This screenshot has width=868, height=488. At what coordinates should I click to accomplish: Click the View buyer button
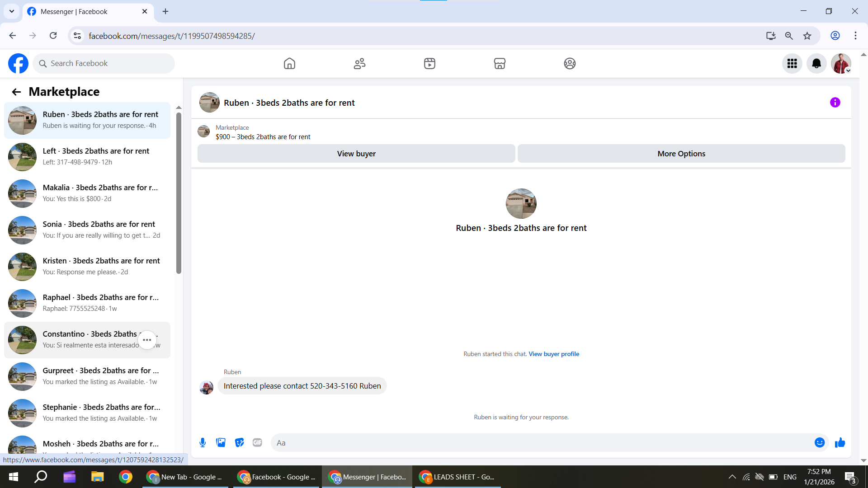point(356,154)
